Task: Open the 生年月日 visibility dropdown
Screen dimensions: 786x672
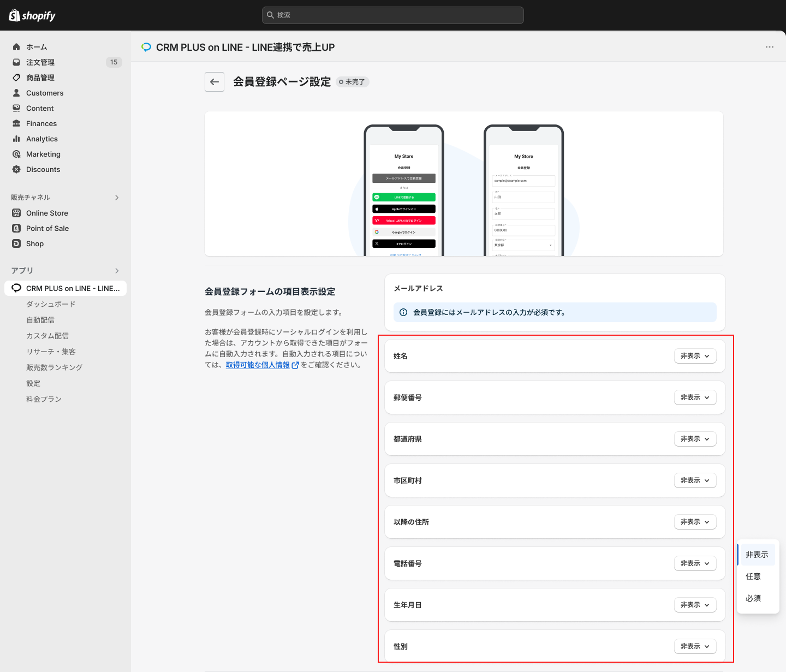Action: click(x=695, y=605)
